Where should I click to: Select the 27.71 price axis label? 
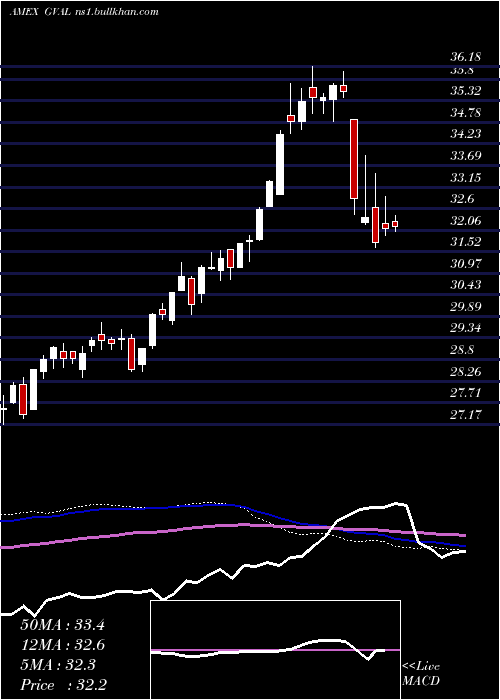pyautogui.click(x=466, y=393)
